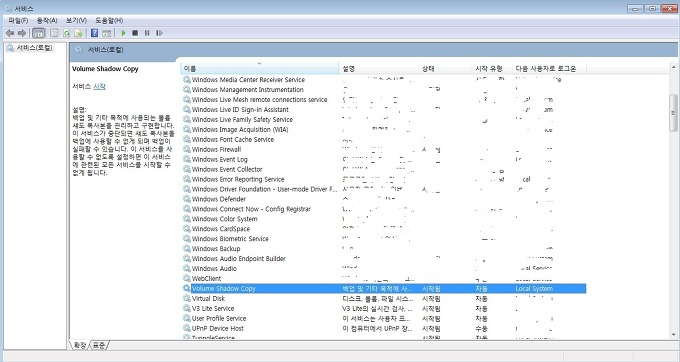The image size is (680, 362).
Task: Stop the service with the square stop icon
Action: click(x=135, y=33)
